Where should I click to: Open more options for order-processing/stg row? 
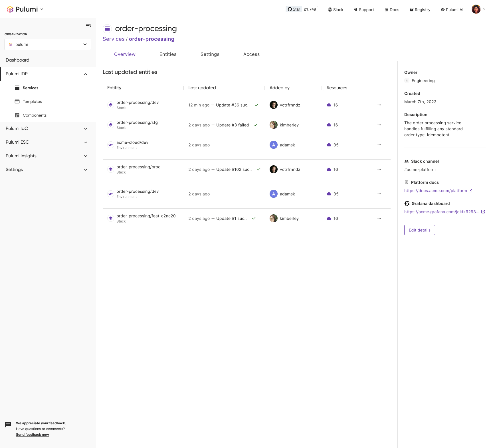379,125
